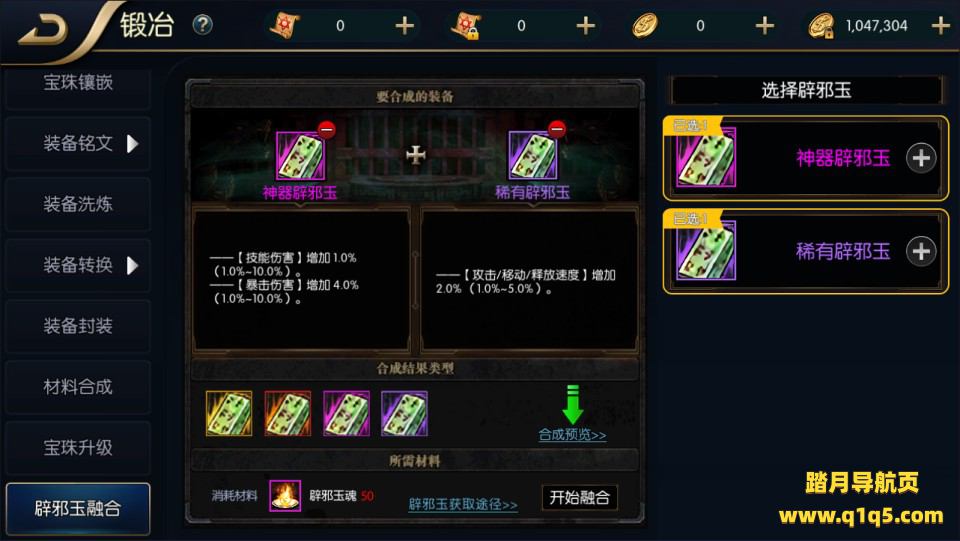Click plus next to 1,047,304 gold

940,26
